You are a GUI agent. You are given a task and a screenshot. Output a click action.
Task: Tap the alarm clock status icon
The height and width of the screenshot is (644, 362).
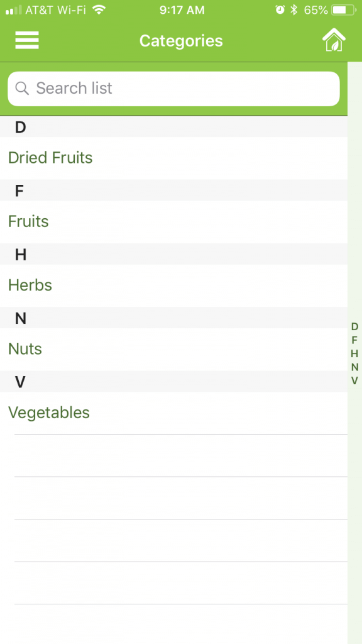click(x=280, y=10)
